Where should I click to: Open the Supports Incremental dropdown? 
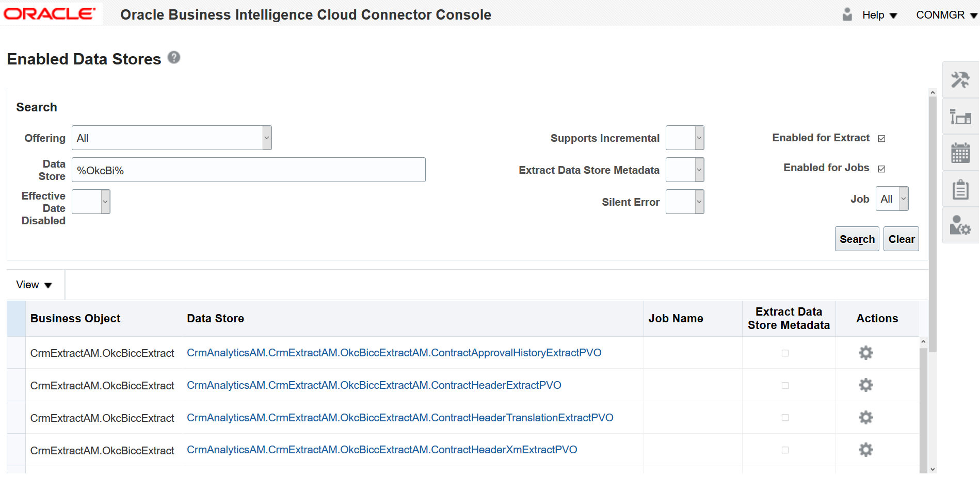point(685,138)
